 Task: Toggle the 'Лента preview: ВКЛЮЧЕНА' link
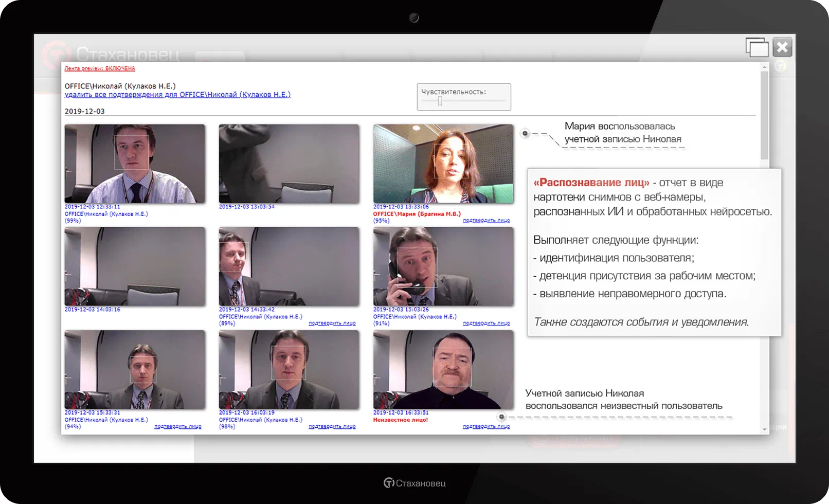click(x=100, y=68)
